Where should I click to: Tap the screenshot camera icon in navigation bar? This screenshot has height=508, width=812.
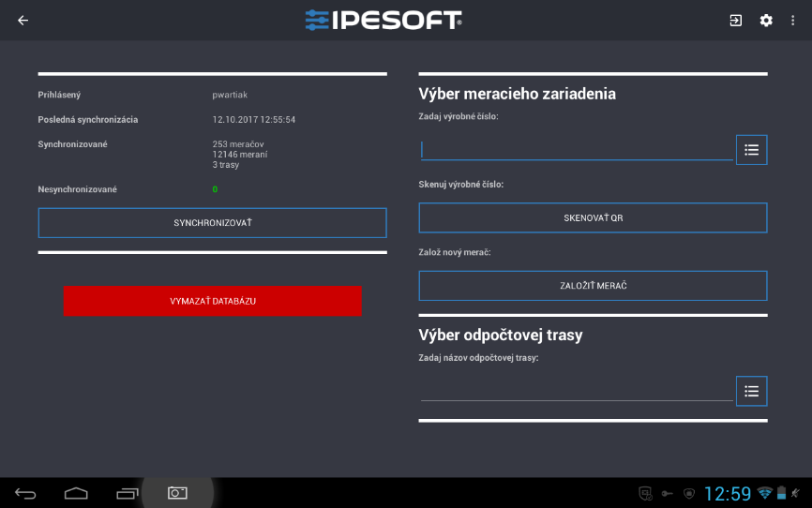pos(177,493)
